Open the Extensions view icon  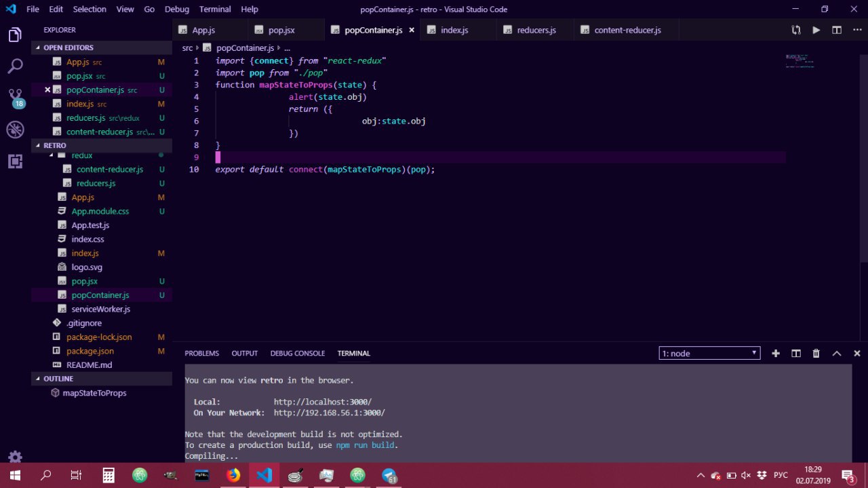15,161
